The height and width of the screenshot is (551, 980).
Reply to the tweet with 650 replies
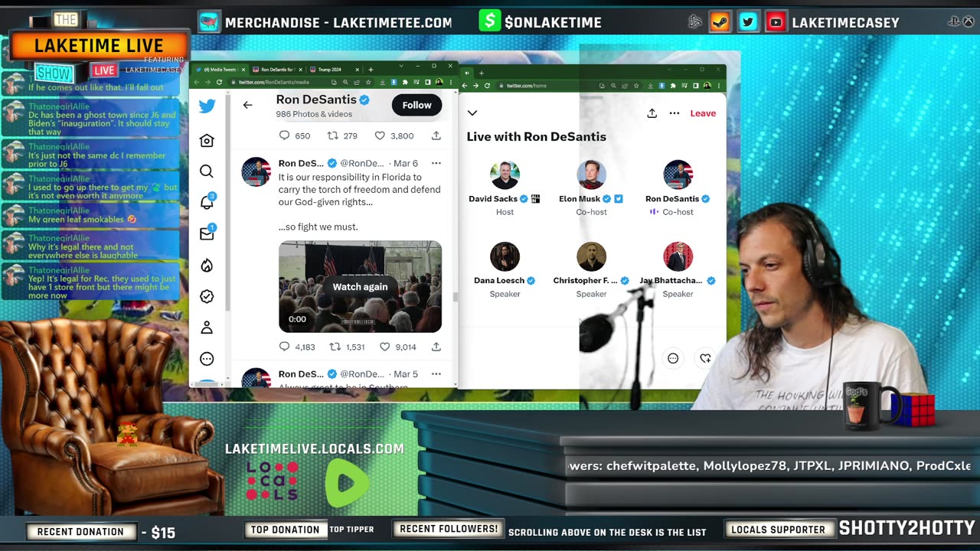coord(284,135)
